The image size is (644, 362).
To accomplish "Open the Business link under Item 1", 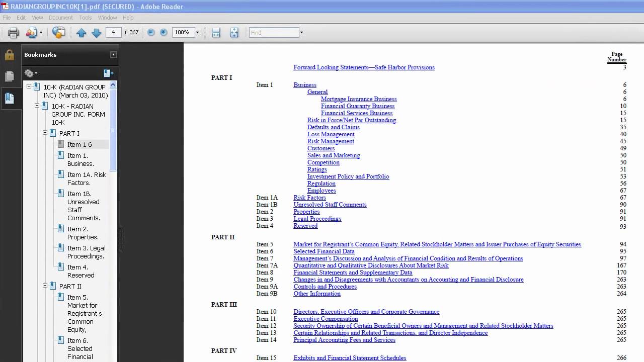I will (305, 85).
